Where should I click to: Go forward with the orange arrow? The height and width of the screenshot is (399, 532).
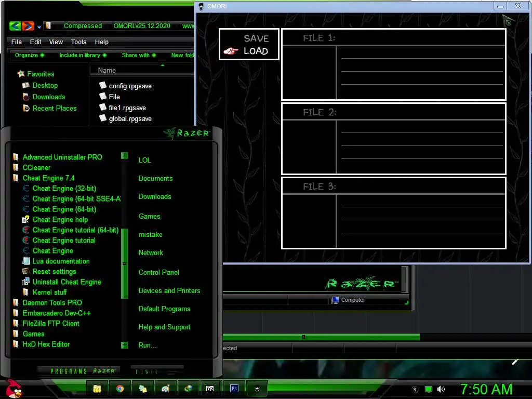[x=28, y=26]
